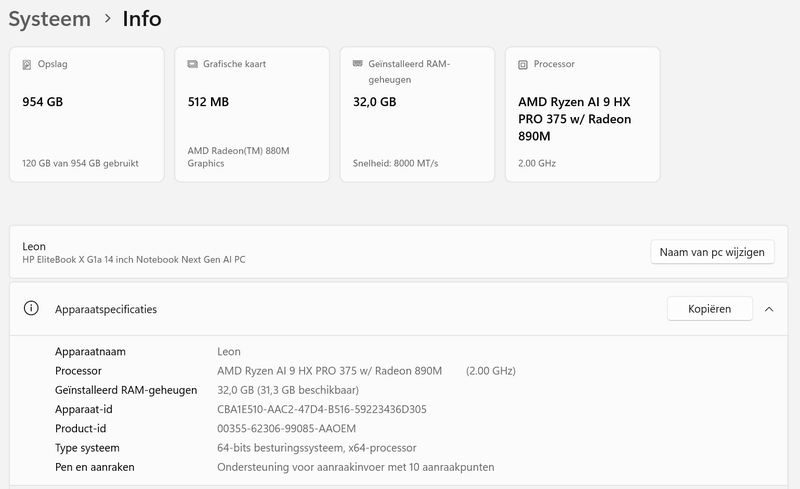Click the Apparaatnaam label
The image size is (800, 489).
coord(90,352)
